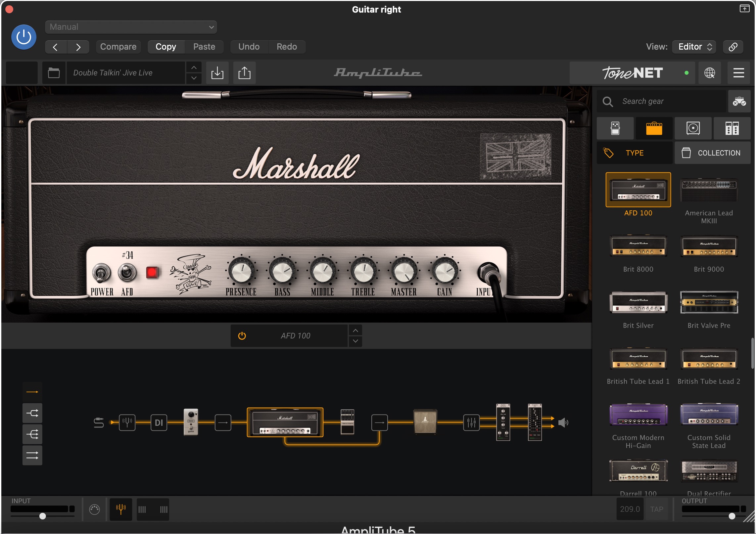Click the link icon in the plugin header
Image resolution: width=756 pixels, height=534 pixels.
pos(733,47)
